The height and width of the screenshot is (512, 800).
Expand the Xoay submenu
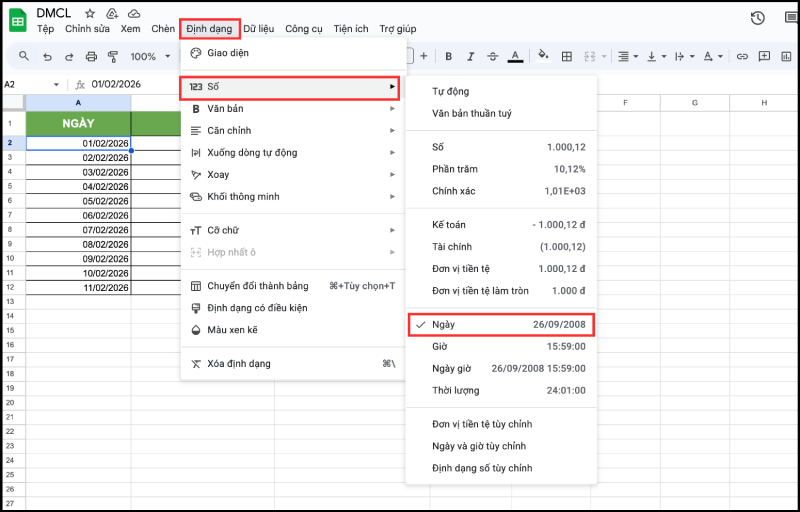(x=293, y=174)
